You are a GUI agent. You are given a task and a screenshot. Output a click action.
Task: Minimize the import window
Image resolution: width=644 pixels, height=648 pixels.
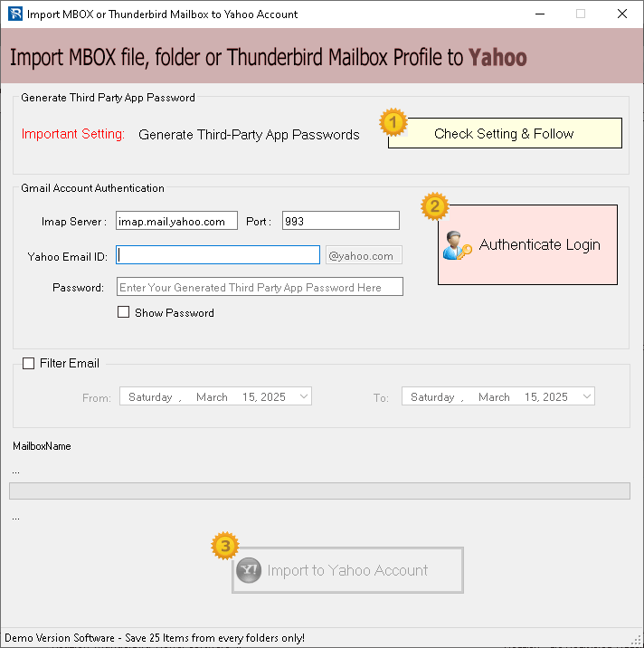(x=540, y=14)
